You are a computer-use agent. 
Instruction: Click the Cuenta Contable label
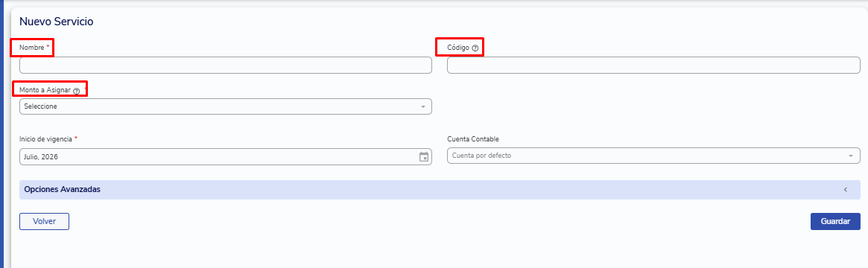(473, 138)
